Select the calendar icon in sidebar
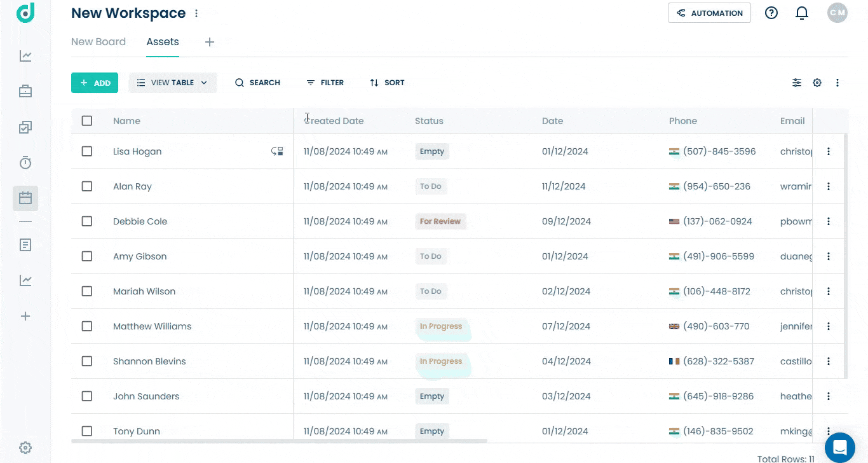 [25, 198]
